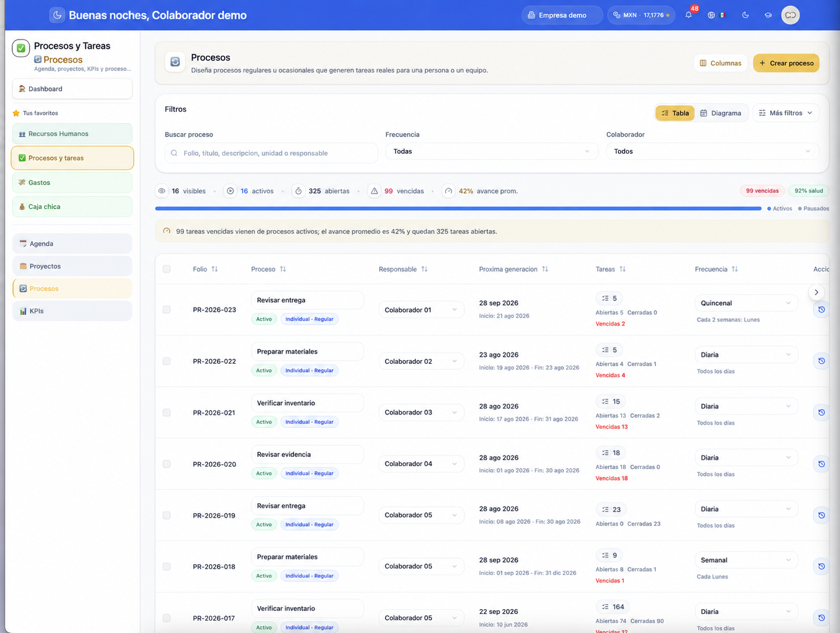
Task: Open the Semanal frequency dropdown for PR-2026-018
Action: tap(746, 560)
